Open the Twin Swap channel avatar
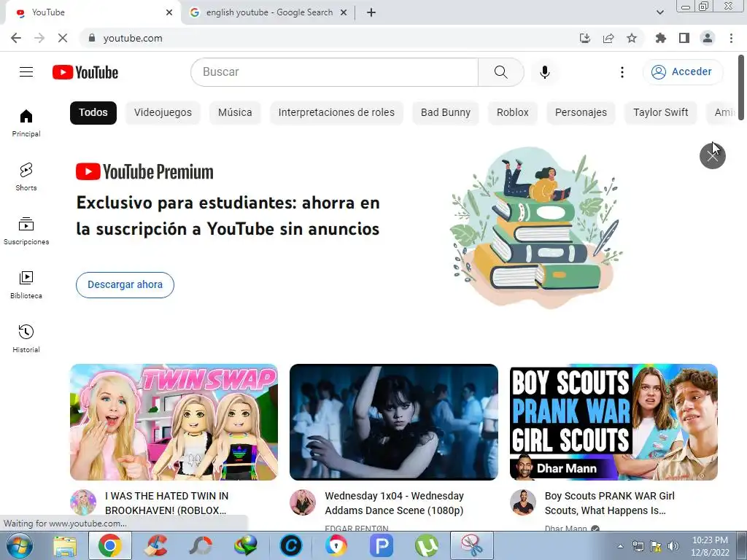This screenshot has width=747, height=560. [83, 502]
